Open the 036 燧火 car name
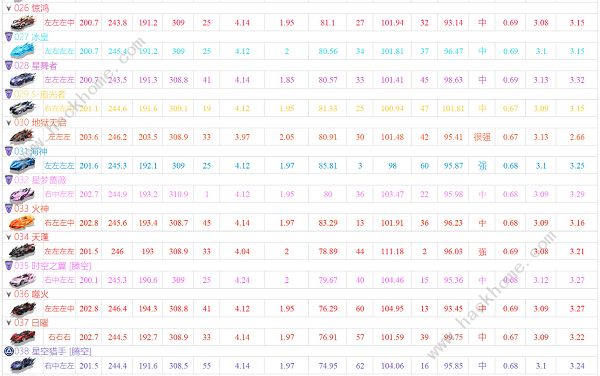Image resolution: width=600 pixels, height=376 pixels. 31,294
